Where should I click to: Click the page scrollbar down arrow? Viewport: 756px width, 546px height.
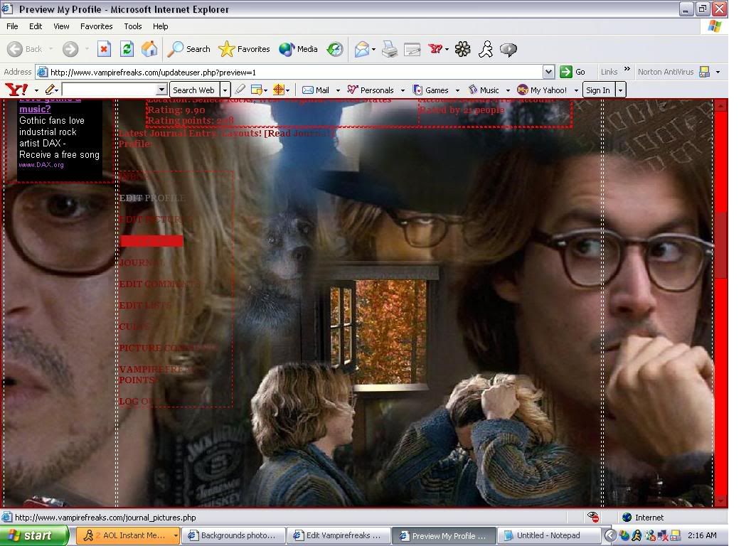pyautogui.click(x=721, y=501)
